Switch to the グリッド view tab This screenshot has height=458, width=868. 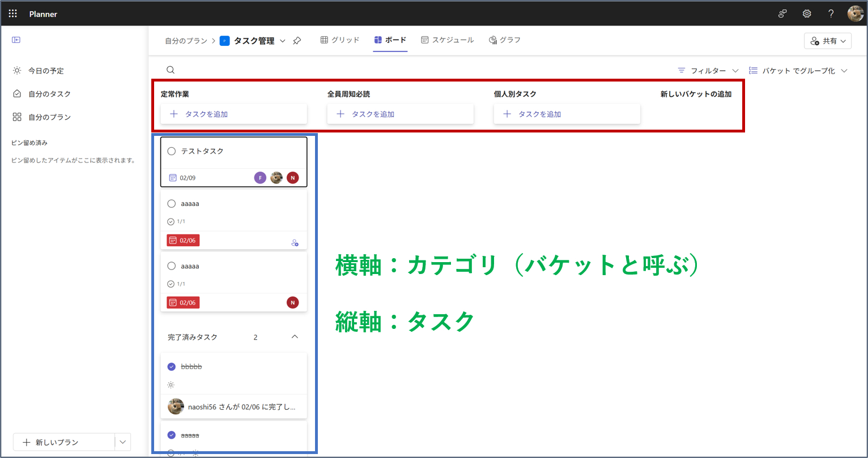(x=340, y=40)
